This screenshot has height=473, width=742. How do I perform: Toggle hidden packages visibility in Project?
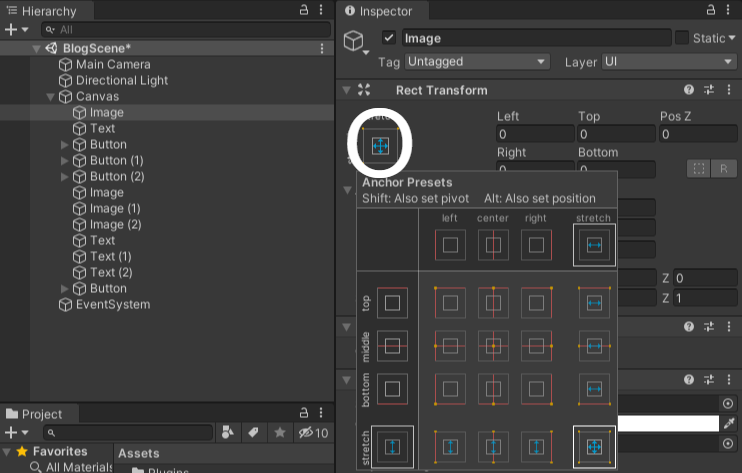tap(313, 433)
